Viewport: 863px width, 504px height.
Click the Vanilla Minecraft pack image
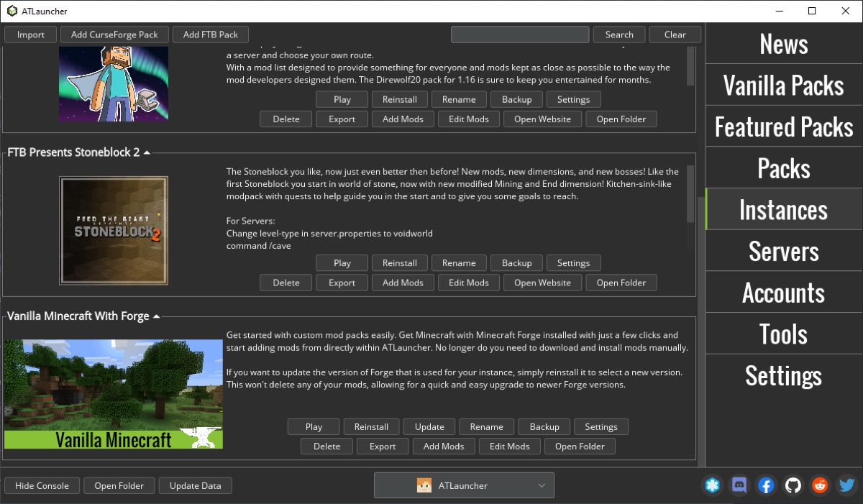point(114,394)
